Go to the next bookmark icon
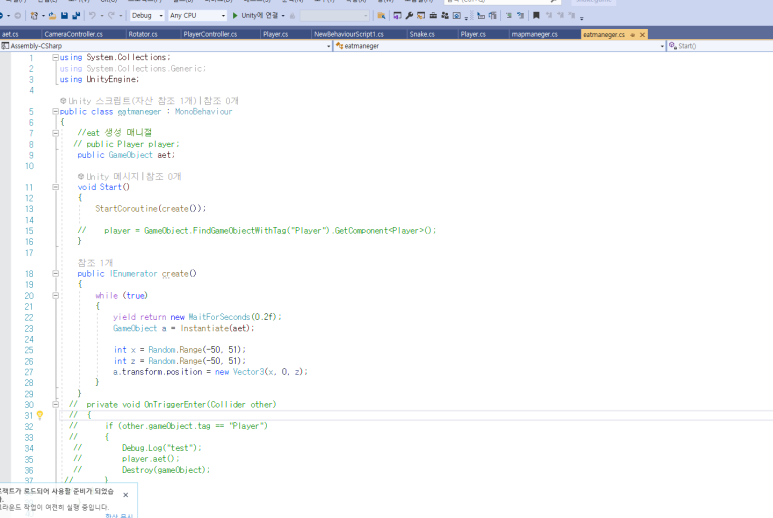Viewport: 773px width, 518px height. click(x=561, y=16)
